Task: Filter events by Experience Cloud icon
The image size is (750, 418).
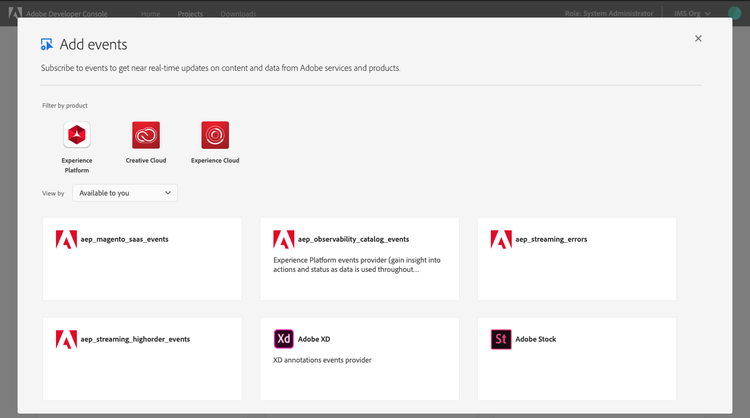Action: point(215,135)
